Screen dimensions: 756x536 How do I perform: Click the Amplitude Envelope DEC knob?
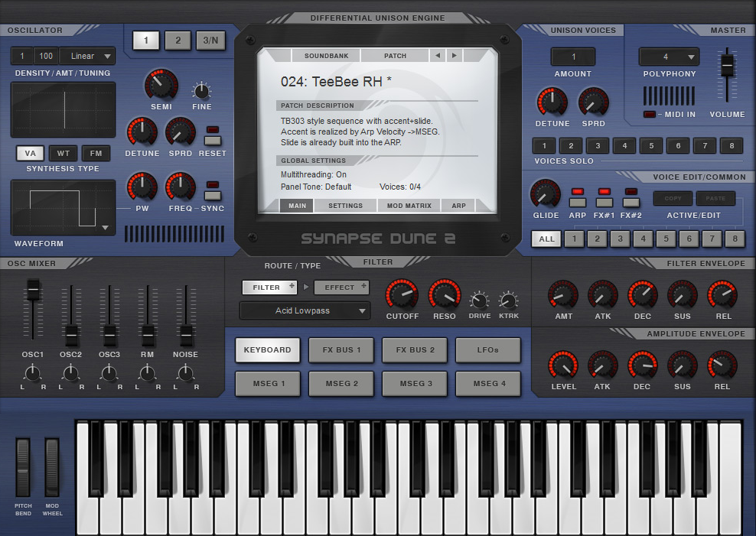pyautogui.click(x=643, y=365)
